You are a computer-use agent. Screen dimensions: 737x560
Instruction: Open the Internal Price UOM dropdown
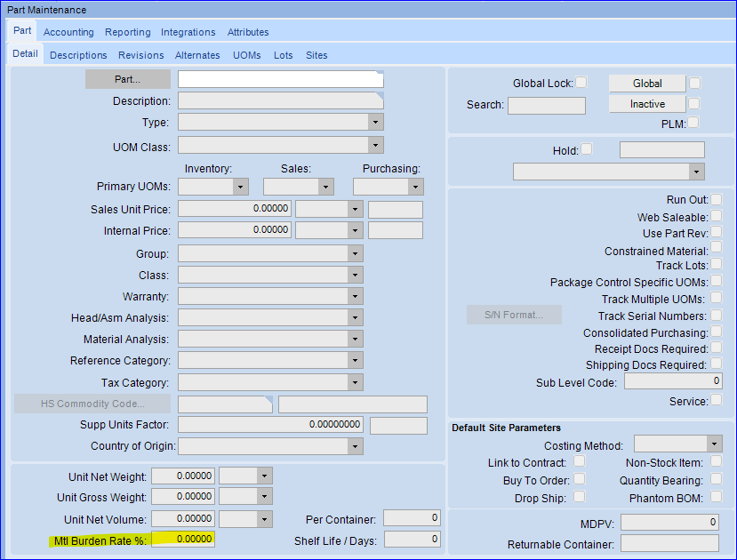tap(356, 230)
